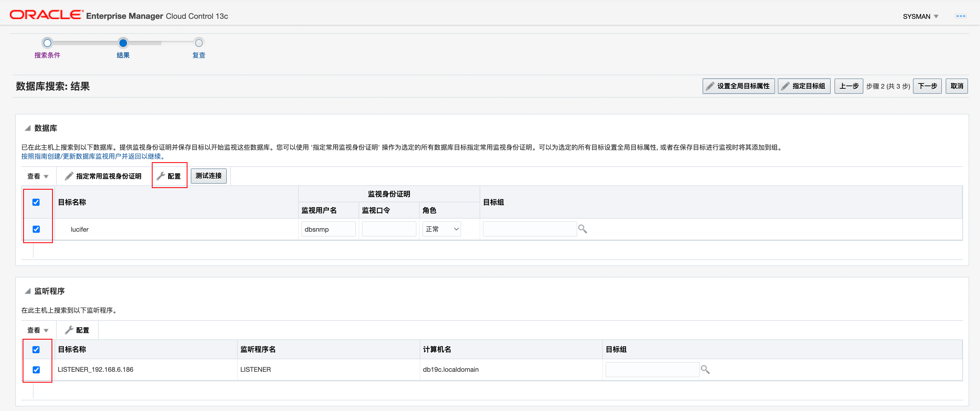980x411 pixels.
Task: Open the three-dot menu at top right
Action: pos(961,16)
